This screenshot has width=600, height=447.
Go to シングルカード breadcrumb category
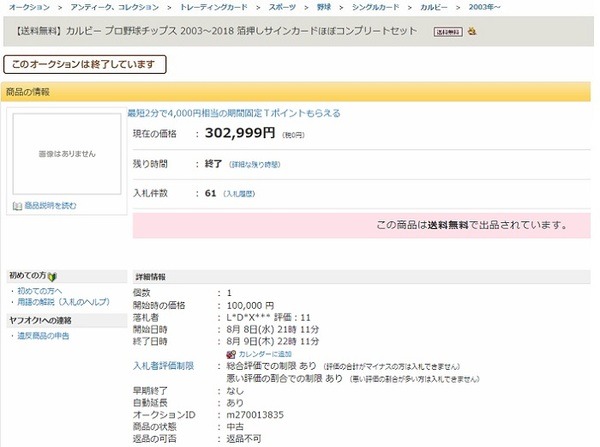375,7
